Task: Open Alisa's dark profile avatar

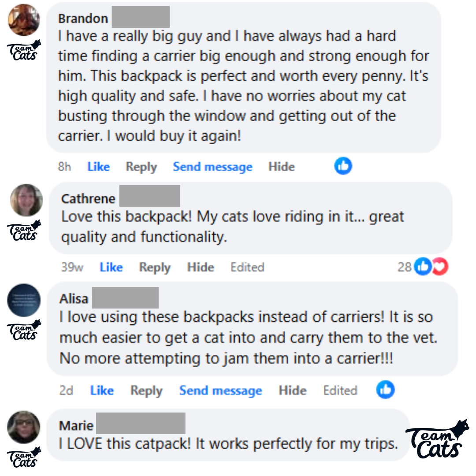Action: coord(24,300)
